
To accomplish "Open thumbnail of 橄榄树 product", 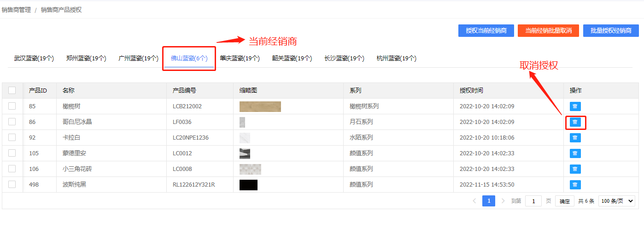I will (260, 106).
